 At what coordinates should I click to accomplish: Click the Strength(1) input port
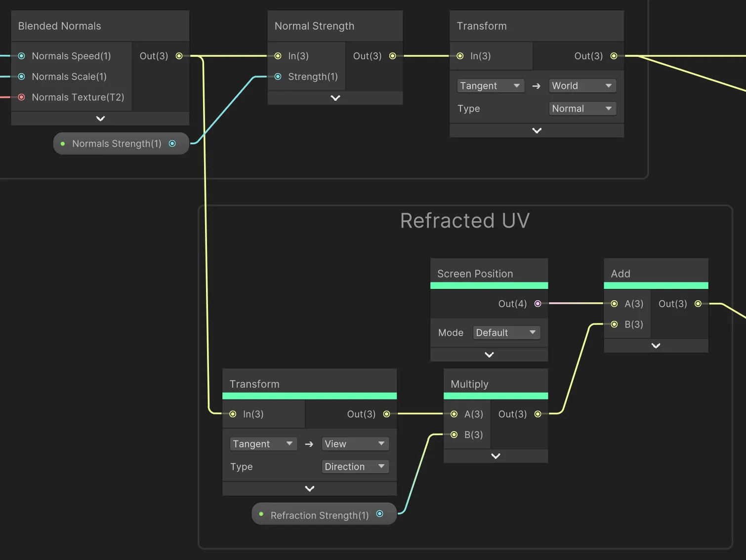(278, 77)
